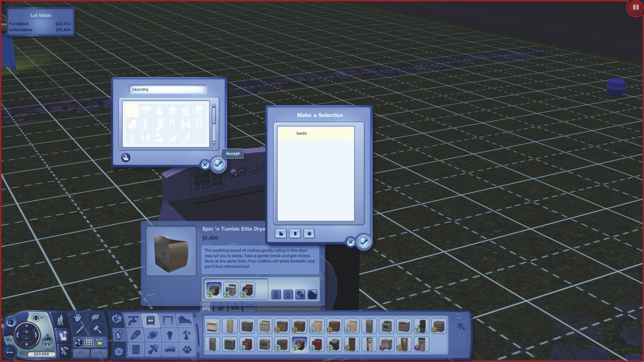Open the vehicles category with the car icon
644x362 pixels.
[x=170, y=350]
